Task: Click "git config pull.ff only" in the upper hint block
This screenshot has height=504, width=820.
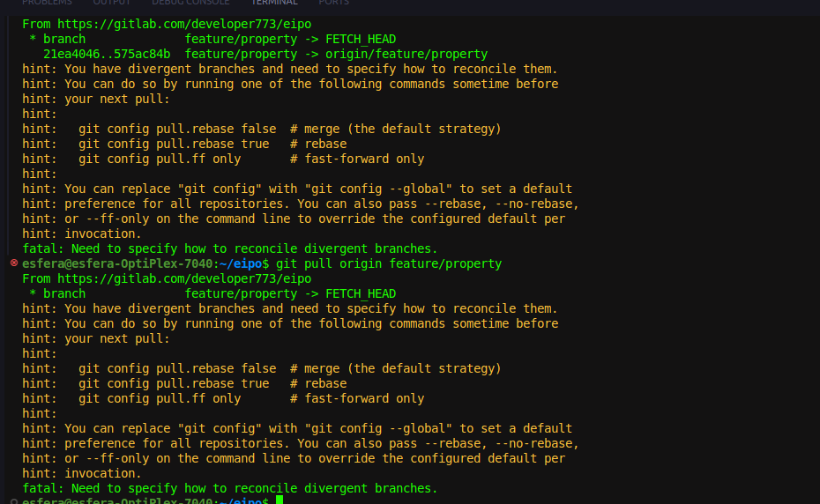Action: pos(160,159)
